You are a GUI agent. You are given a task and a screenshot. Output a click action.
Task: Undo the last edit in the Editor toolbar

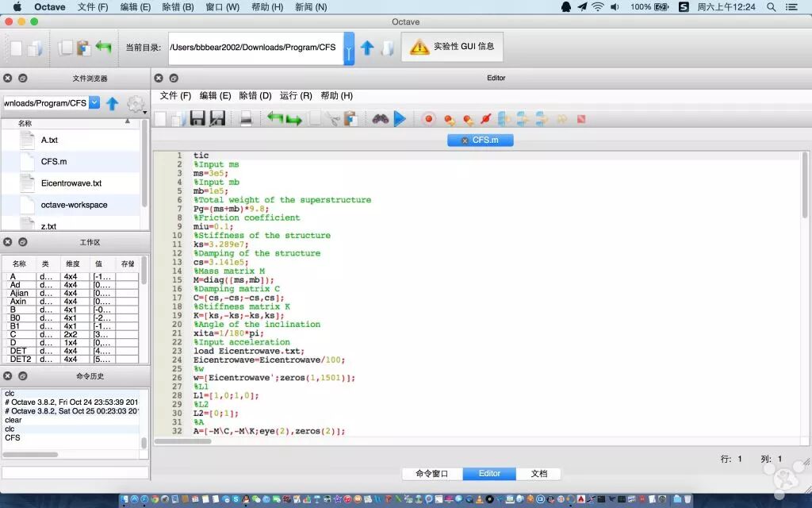point(274,119)
